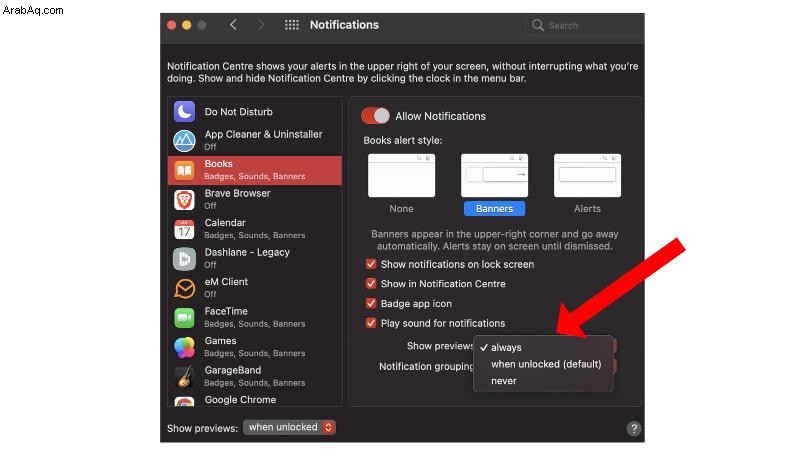Click the search magnifier icon

click(x=538, y=25)
